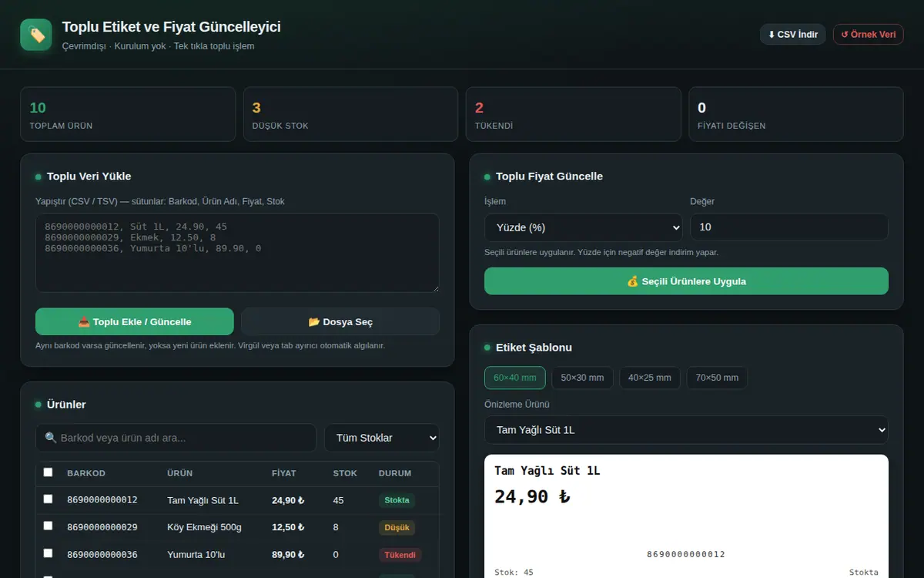Click the Barkod column header
This screenshot has width=924, height=578.
click(86, 473)
